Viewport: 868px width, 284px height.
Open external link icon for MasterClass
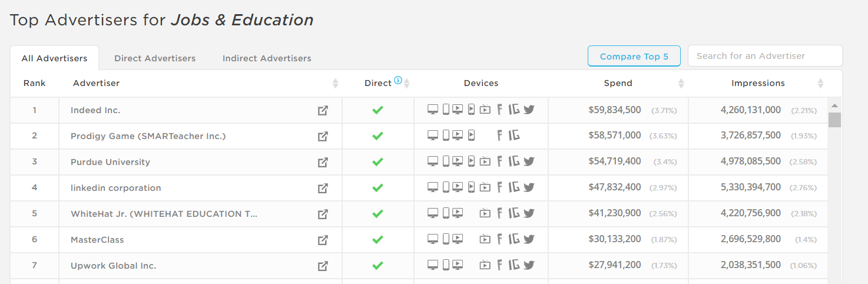(x=323, y=240)
